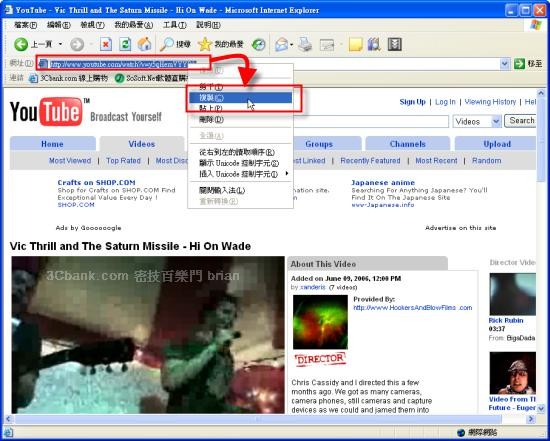The width and height of the screenshot is (550, 441).
Task: Click the Recently Featured sub-link
Action: (370, 161)
